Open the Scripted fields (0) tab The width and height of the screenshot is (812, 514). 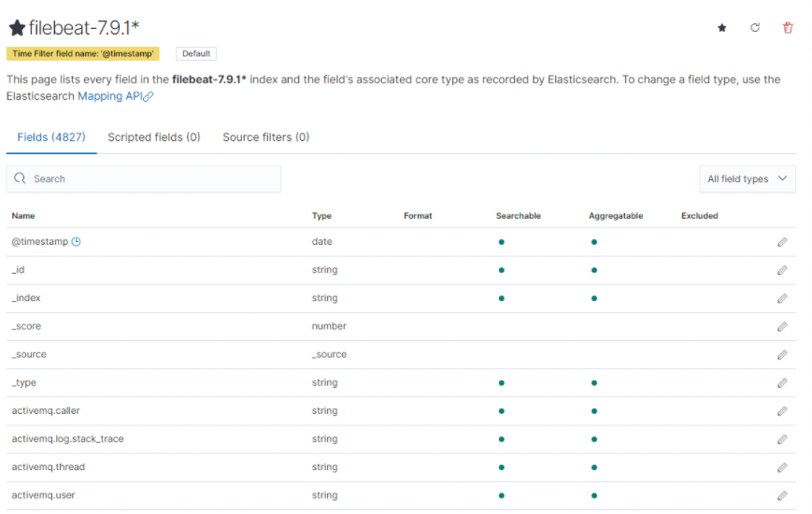tap(154, 137)
